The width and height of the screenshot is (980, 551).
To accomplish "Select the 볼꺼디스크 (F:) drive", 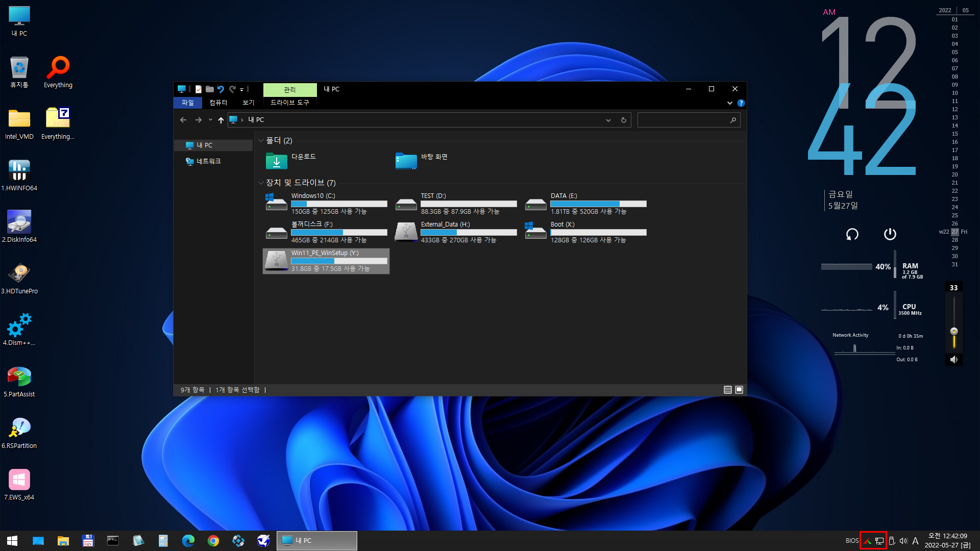I will [326, 232].
